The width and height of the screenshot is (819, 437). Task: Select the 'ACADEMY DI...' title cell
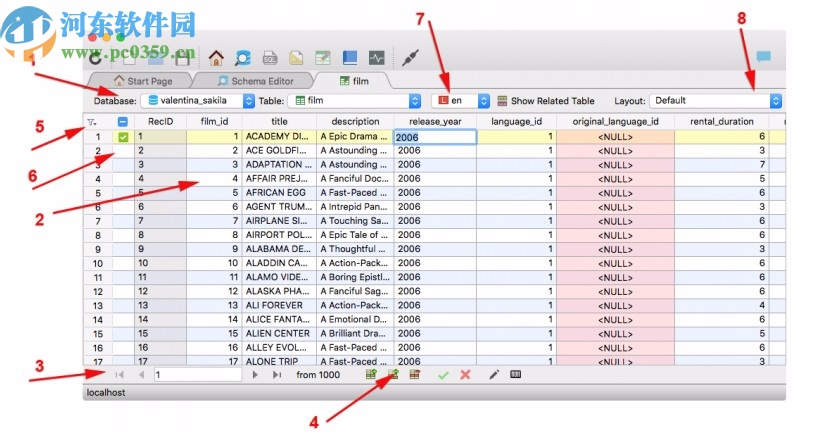coord(279,136)
